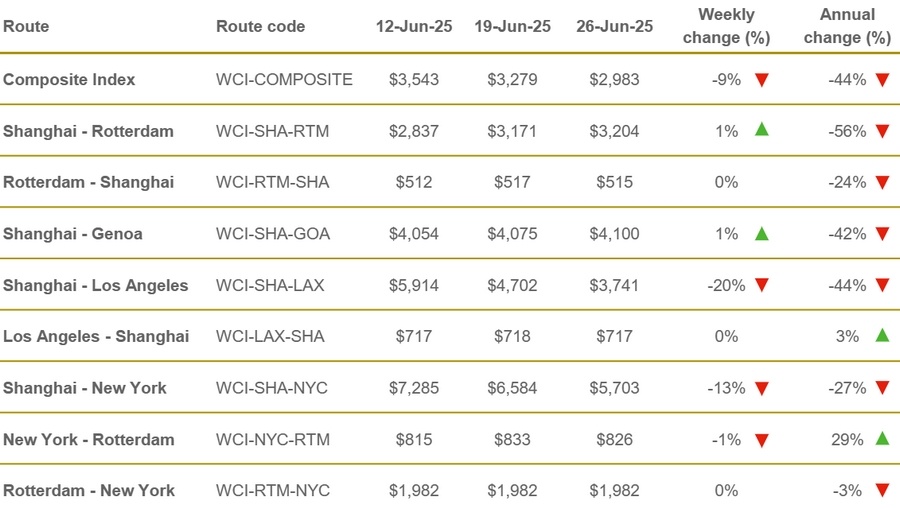Click the Rotterdam - Shanghai annual red arrow
Screen dimensions: 900x509
pyautogui.click(x=882, y=183)
